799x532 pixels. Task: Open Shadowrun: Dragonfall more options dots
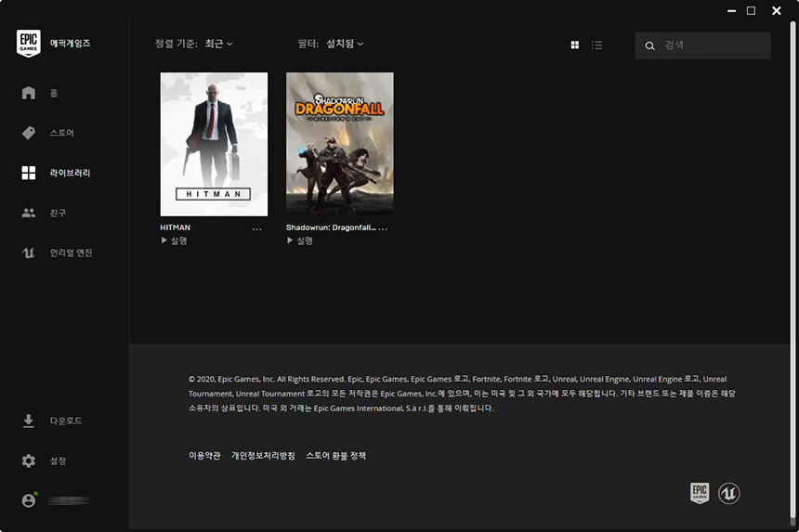click(x=383, y=229)
